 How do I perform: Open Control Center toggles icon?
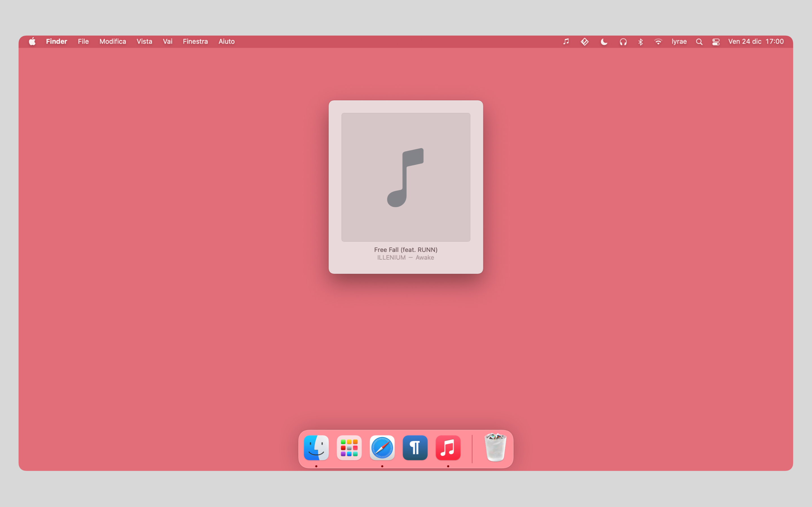coord(716,42)
